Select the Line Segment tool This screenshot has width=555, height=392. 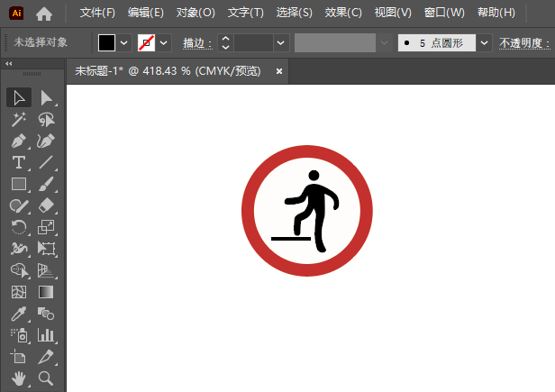(x=46, y=162)
